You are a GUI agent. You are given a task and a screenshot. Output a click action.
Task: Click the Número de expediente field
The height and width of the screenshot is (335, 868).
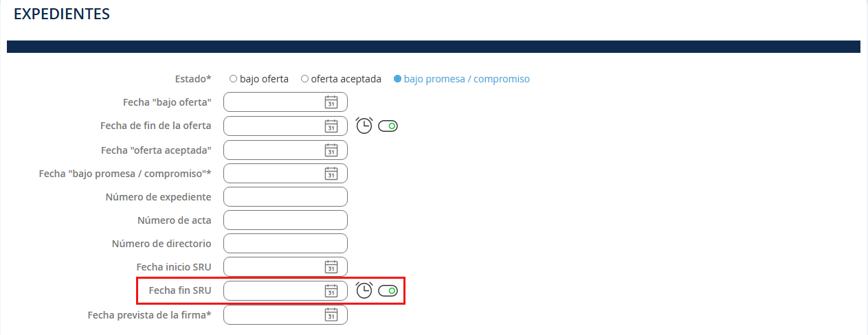click(285, 197)
